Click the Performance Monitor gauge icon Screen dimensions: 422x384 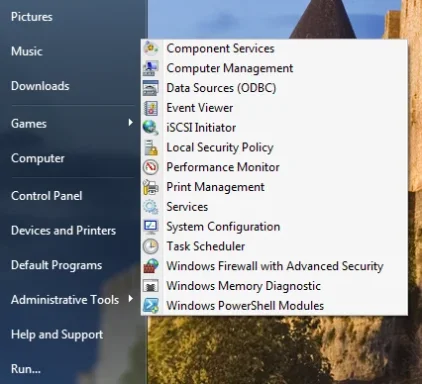(151, 167)
